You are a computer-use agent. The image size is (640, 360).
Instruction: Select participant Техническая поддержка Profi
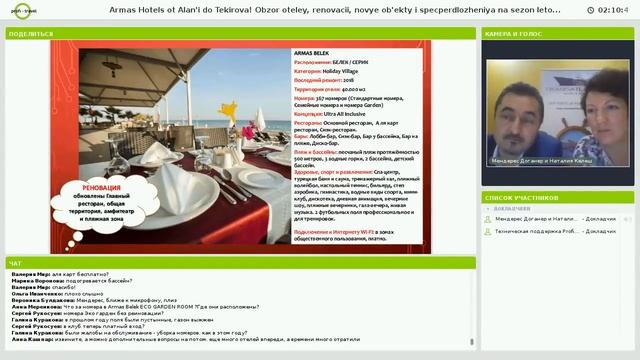(555, 231)
